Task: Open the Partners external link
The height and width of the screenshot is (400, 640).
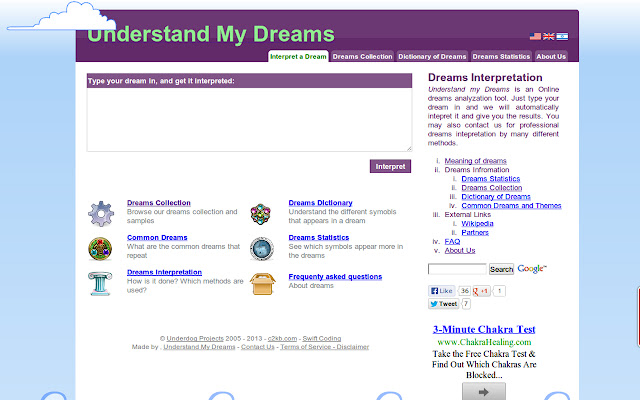Action: (475, 233)
